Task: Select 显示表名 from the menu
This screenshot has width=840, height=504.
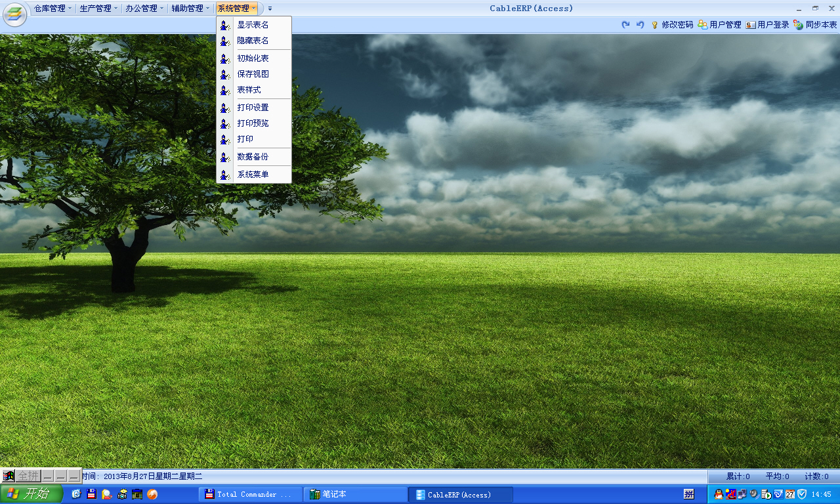Action: pos(253,25)
